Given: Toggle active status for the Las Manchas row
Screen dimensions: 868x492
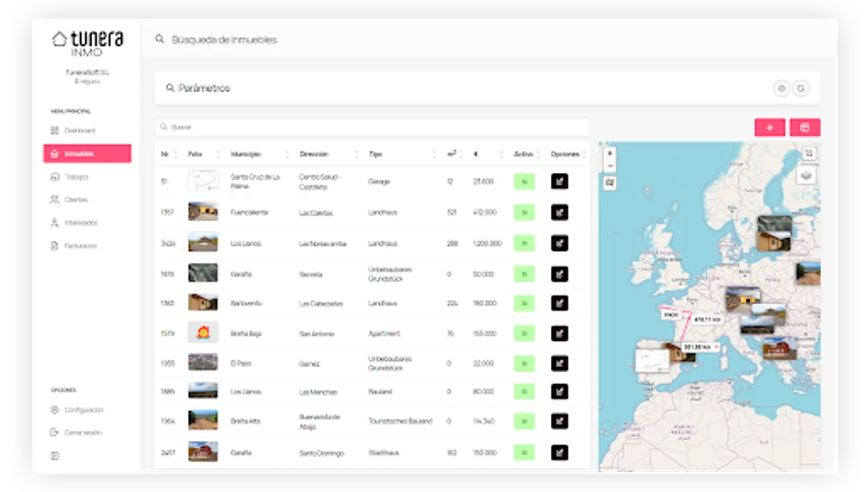Looking at the screenshot, I should coord(524,391).
